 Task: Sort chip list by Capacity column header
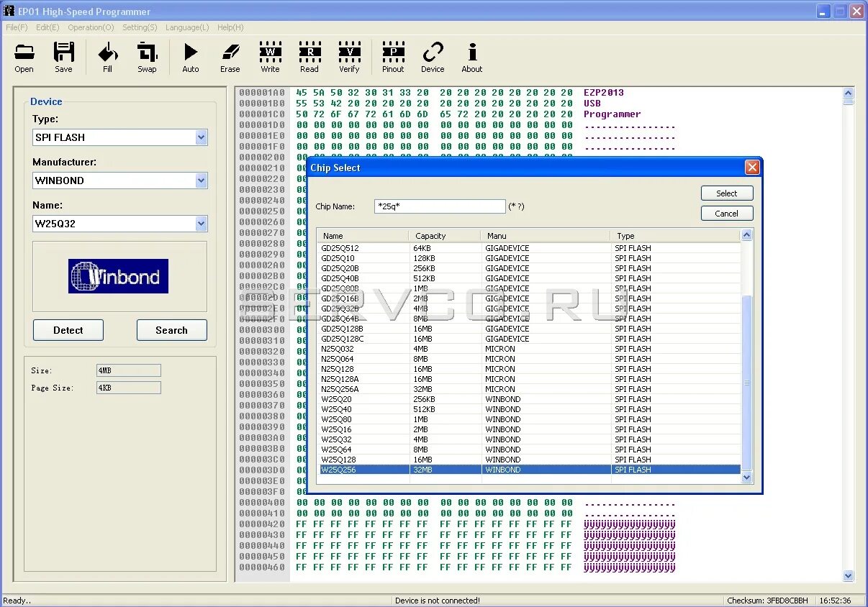(445, 236)
